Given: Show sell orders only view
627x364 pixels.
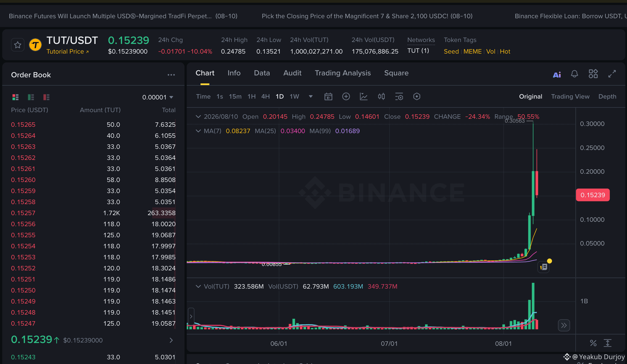Looking at the screenshot, I should pyautogui.click(x=46, y=97).
